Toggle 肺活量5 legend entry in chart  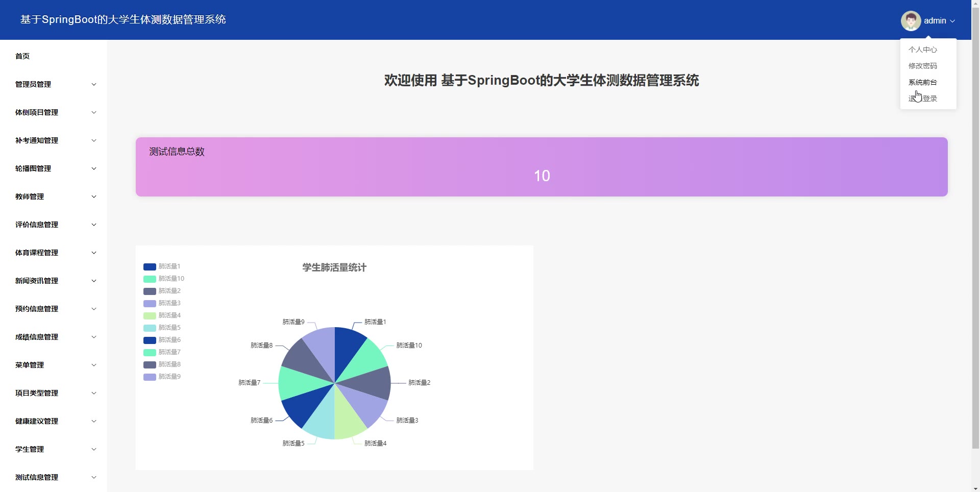pyautogui.click(x=162, y=328)
